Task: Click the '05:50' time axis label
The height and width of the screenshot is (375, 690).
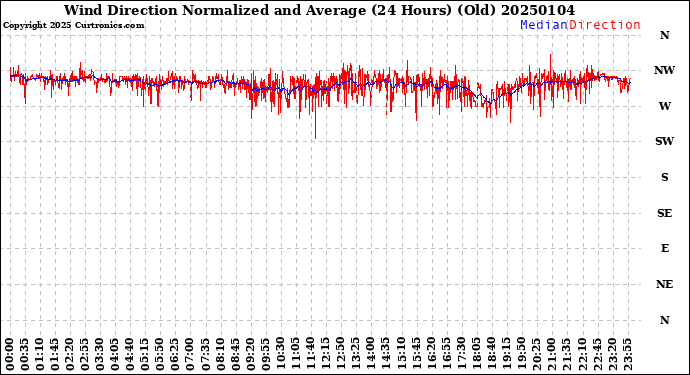Action: pos(161,354)
